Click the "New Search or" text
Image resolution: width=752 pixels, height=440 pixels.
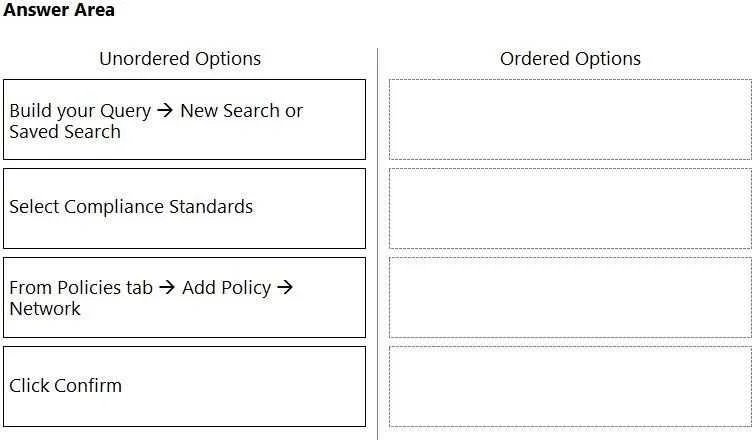click(x=242, y=111)
